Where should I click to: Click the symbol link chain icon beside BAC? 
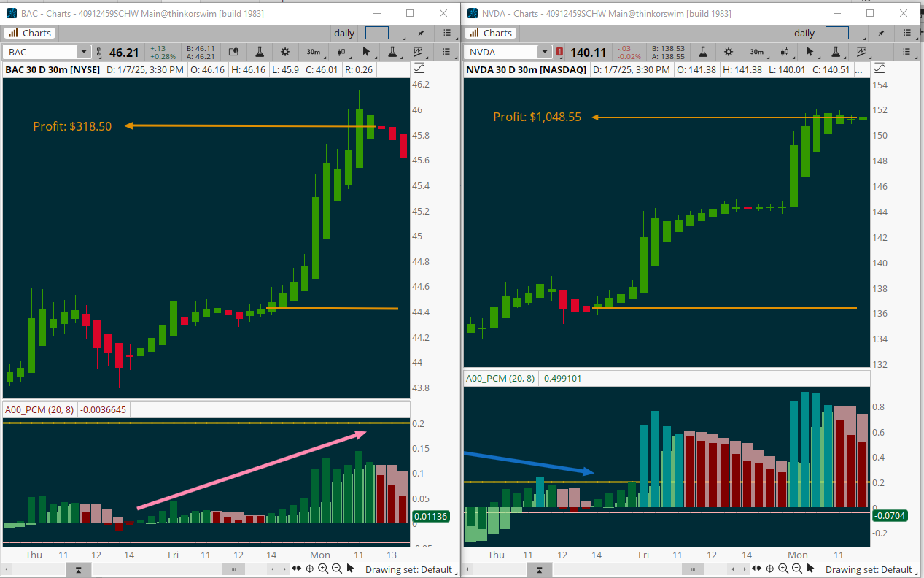pos(99,52)
